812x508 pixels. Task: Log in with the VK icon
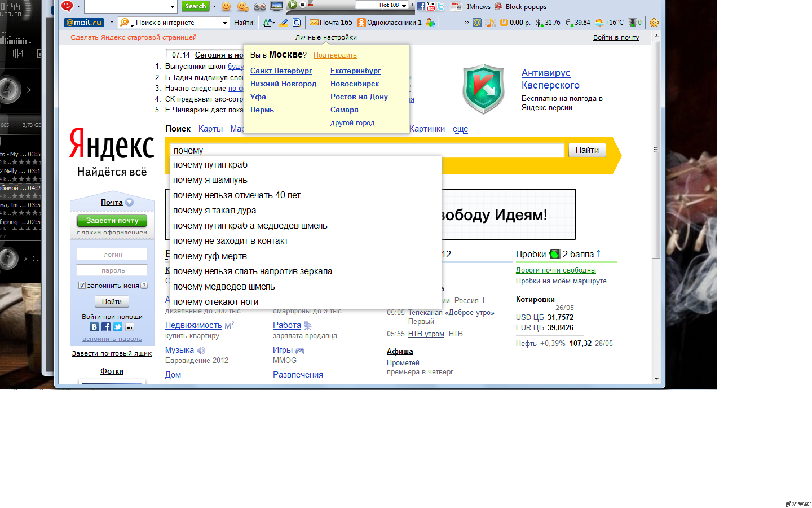[x=94, y=327]
